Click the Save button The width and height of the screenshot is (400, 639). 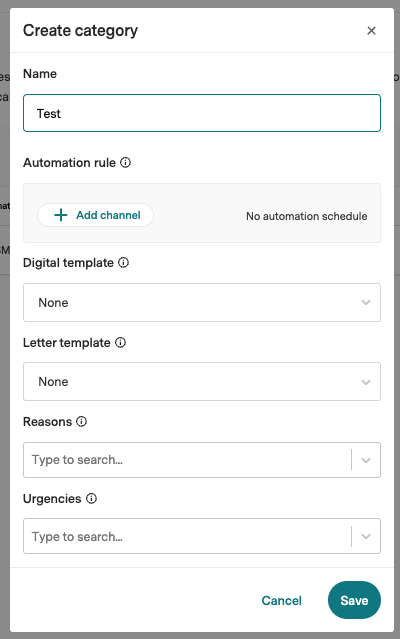354,600
